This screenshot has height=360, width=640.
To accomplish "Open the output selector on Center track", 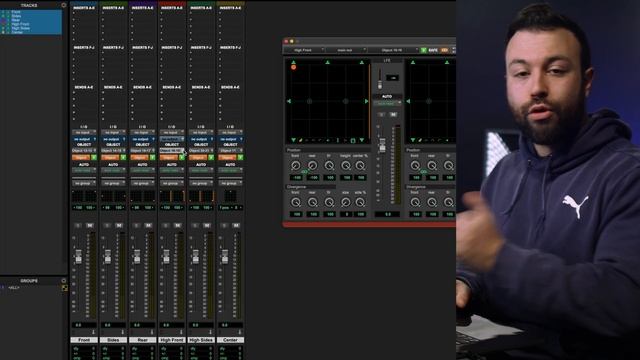I will click(x=231, y=139).
